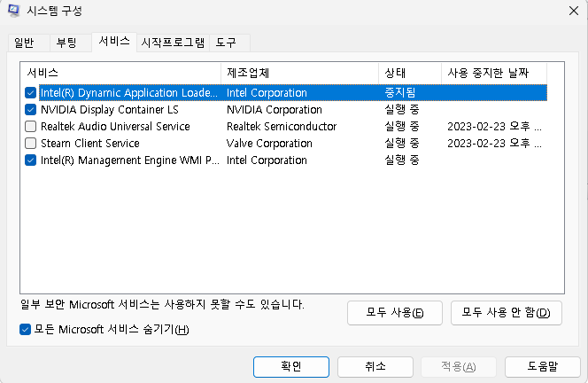Toggle 모든 Microsoft 서비스 숨기기 checkbox
This screenshot has height=383, width=588.
[x=25, y=330]
